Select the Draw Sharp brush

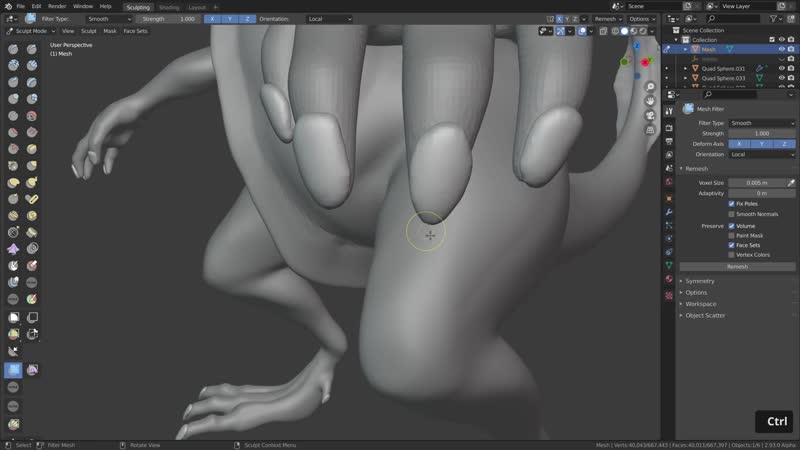(32, 49)
